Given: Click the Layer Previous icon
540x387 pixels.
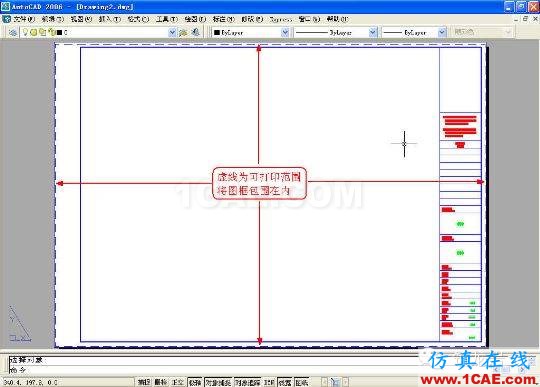Looking at the screenshot, I should (195, 32).
